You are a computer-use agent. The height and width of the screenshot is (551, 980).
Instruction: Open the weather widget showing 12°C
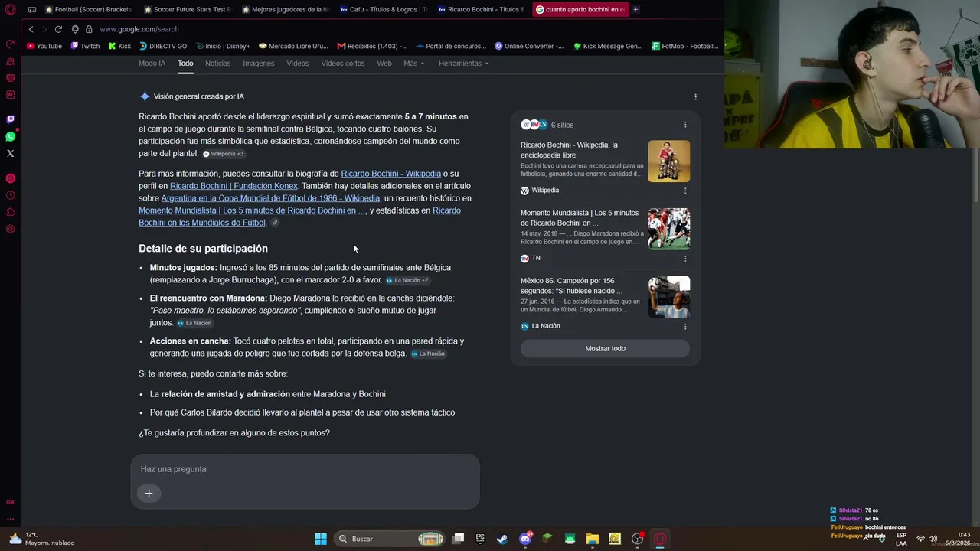(x=42, y=539)
